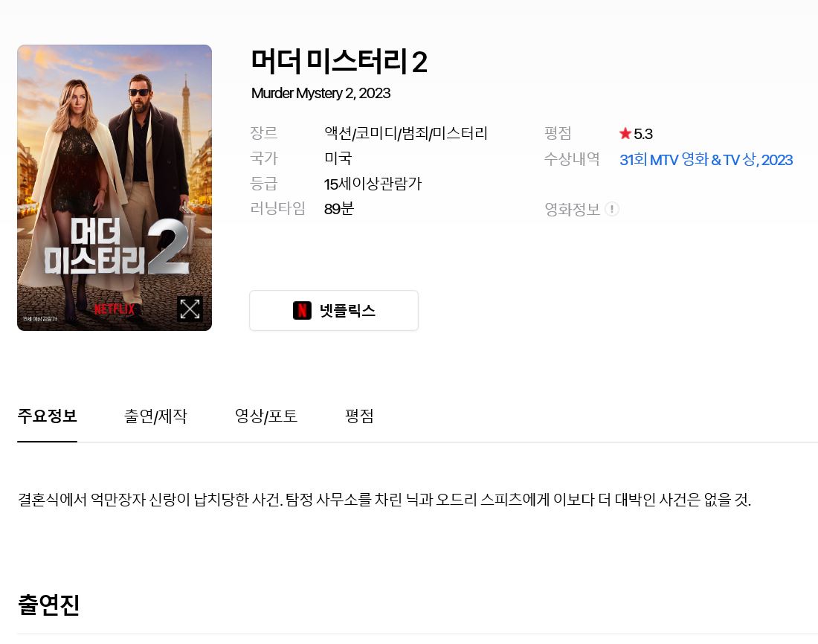Viewport: 818px width, 644px height.
Task: Click the 국가 label
Action: 263,158
